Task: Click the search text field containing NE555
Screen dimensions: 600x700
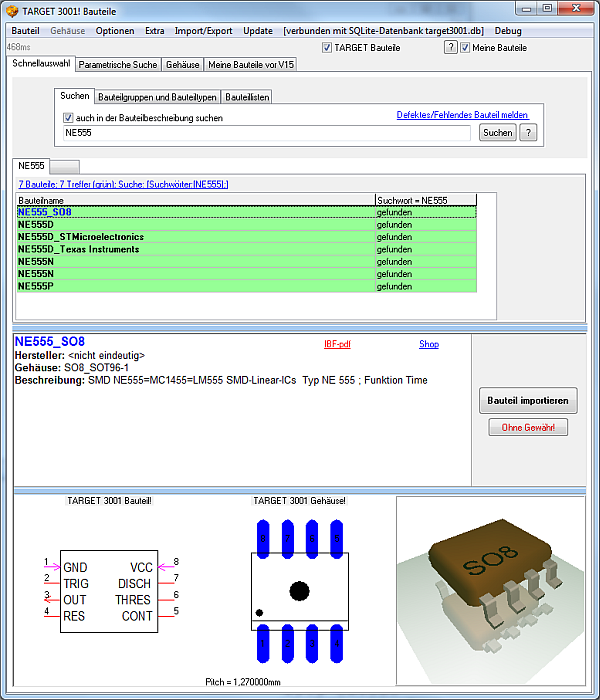Action: (x=266, y=132)
